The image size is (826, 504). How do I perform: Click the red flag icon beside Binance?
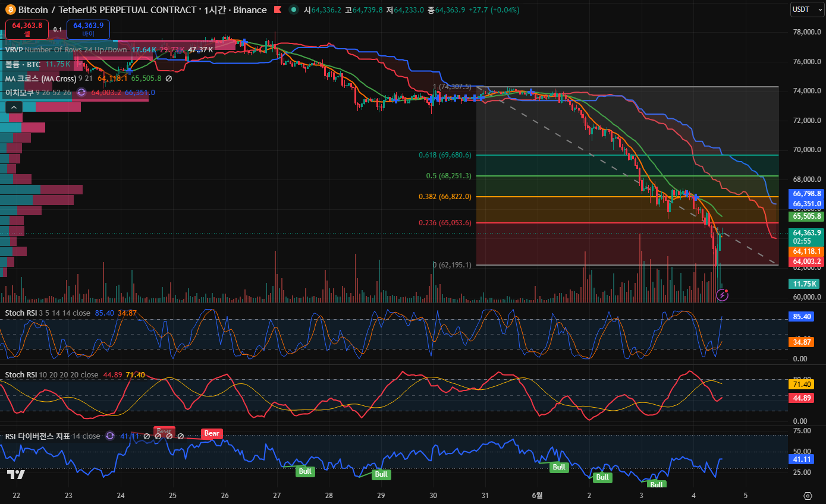[278, 10]
